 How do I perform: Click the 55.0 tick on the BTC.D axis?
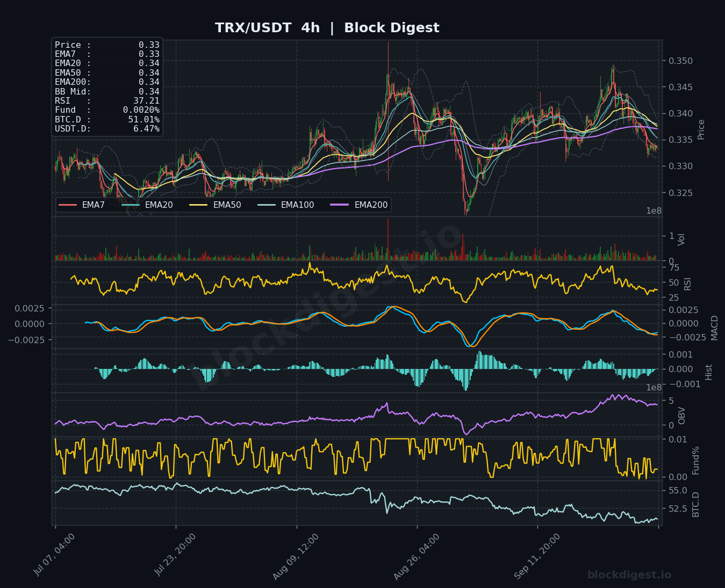point(678,491)
